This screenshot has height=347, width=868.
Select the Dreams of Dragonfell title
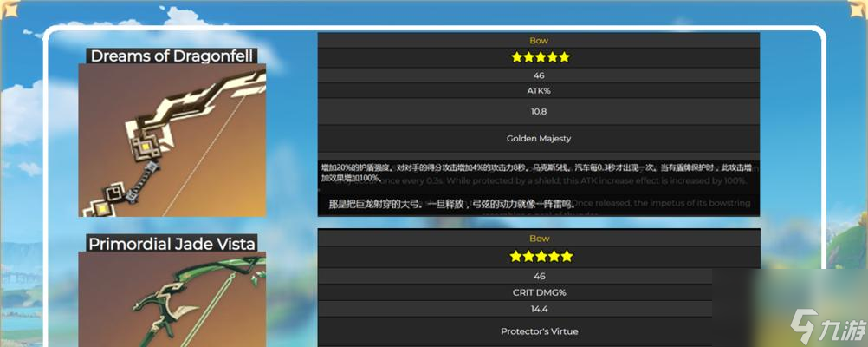[x=172, y=56]
